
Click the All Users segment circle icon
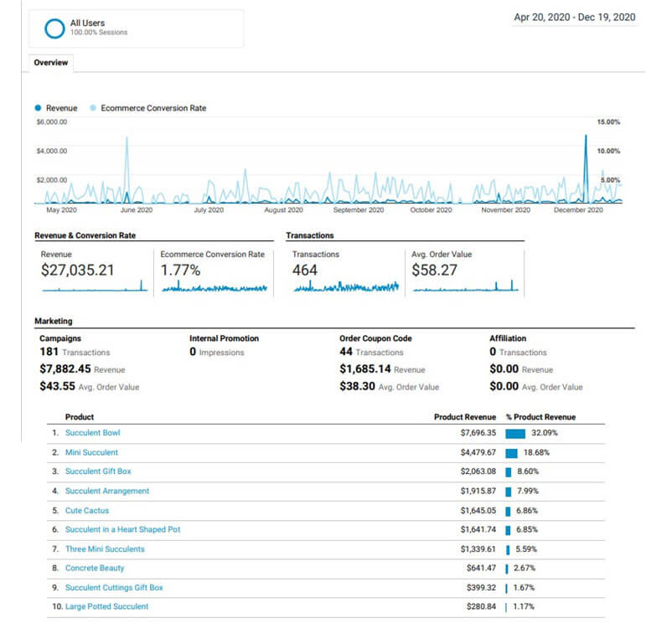pos(54,28)
